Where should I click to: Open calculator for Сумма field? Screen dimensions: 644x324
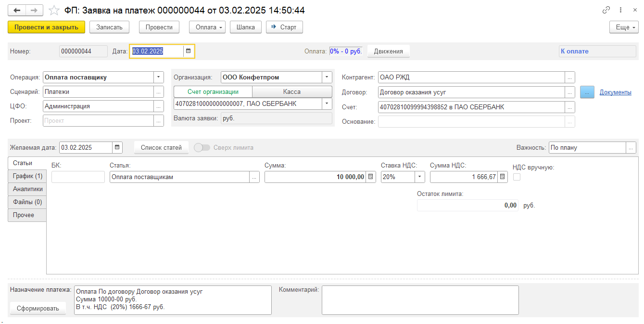pos(371,177)
